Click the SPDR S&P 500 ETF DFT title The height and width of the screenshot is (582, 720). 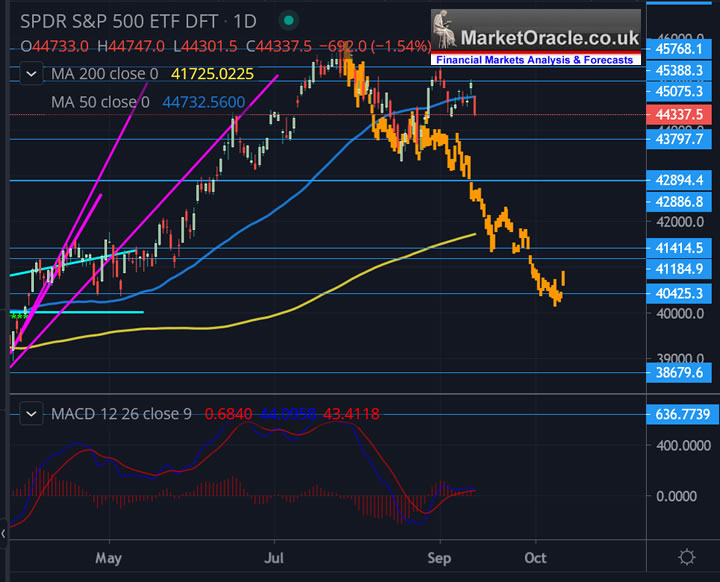119,22
